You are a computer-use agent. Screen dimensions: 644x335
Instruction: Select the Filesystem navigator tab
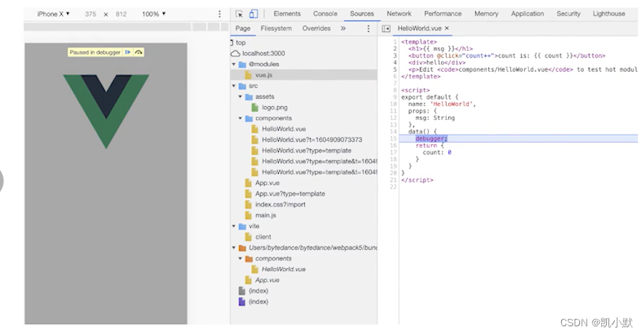tap(276, 28)
